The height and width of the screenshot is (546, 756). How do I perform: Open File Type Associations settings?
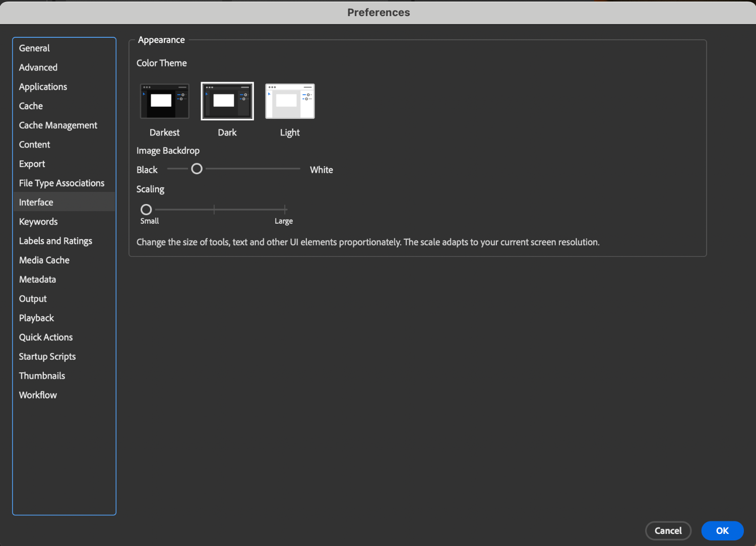61,183
